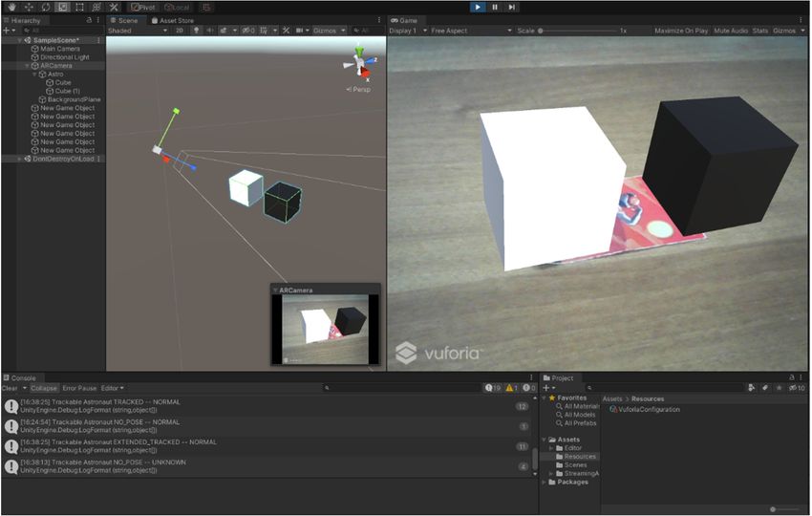The width and height of the screenshot is (812, 516).
Task: Toggle Mute Audio in Game view
Action: click(730, 31)
